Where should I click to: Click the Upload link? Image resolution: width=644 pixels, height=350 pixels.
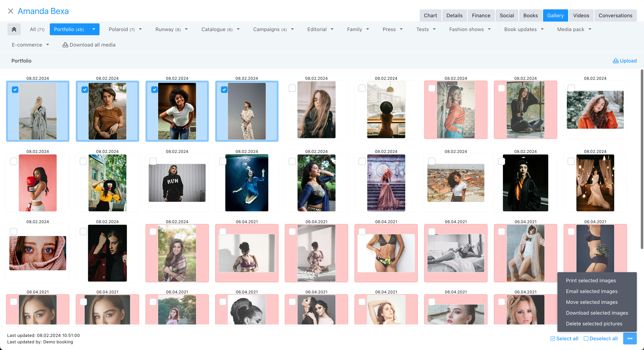tap(624, 61)
